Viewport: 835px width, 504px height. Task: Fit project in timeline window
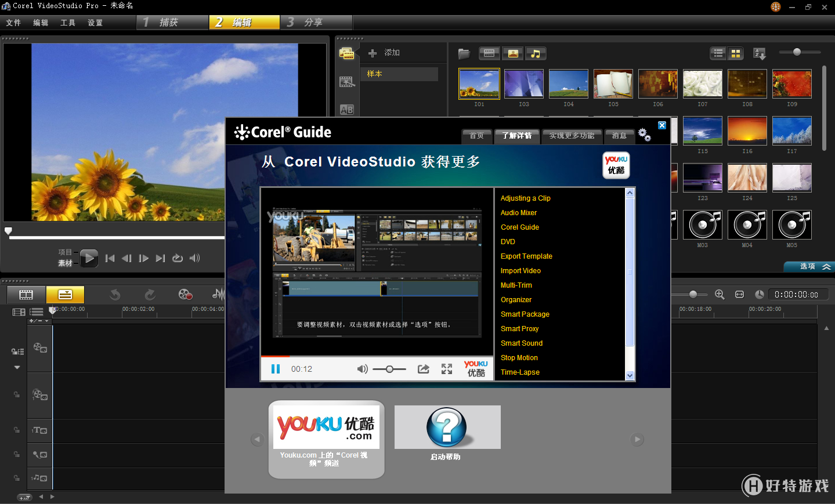[x=739, y=295]
